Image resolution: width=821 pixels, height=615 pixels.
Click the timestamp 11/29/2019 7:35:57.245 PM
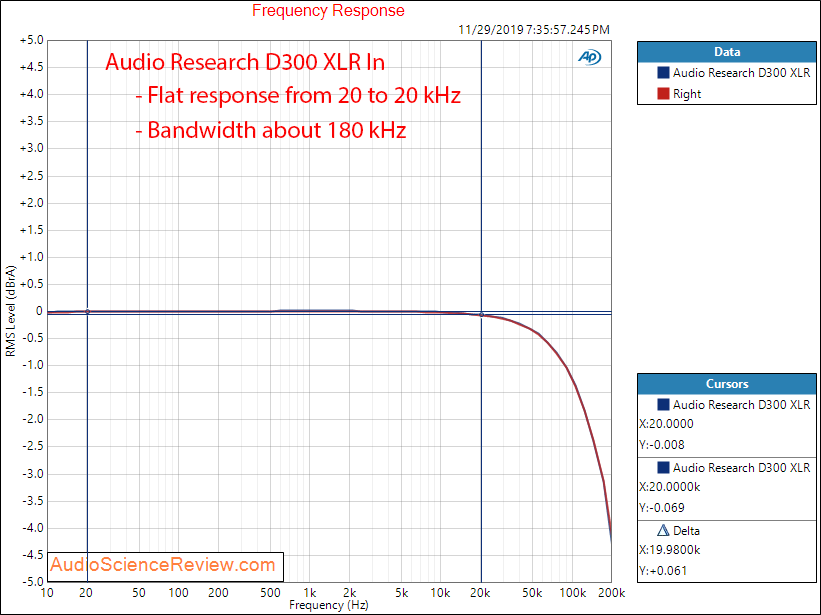point(534,30)
